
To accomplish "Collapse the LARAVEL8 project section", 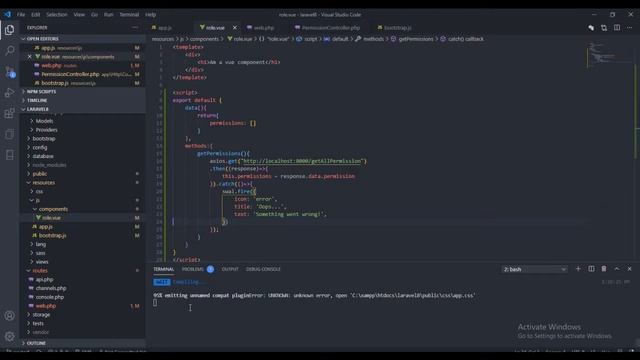I will (82, 109).
